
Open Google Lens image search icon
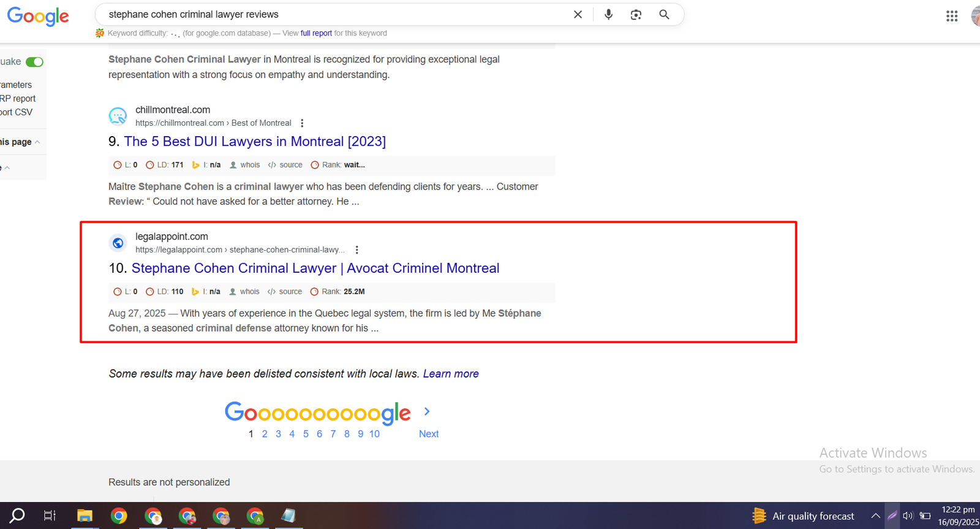coord(636,15)
